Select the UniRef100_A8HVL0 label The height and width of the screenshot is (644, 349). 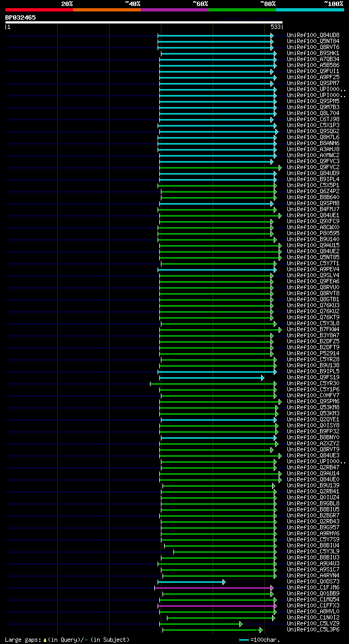pyautogui.click(x=313, y=611)
